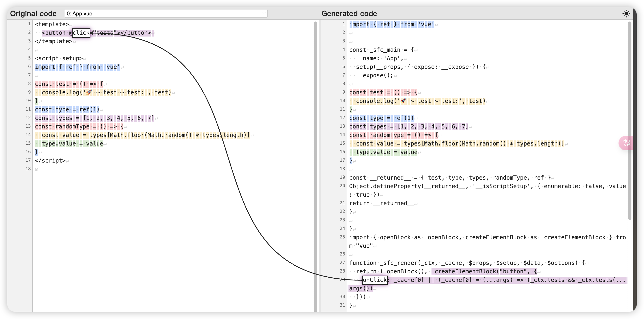The image size is (644, 319).
Task: Toggle the sun light/dark theme icon
Action: coord(626,14)
